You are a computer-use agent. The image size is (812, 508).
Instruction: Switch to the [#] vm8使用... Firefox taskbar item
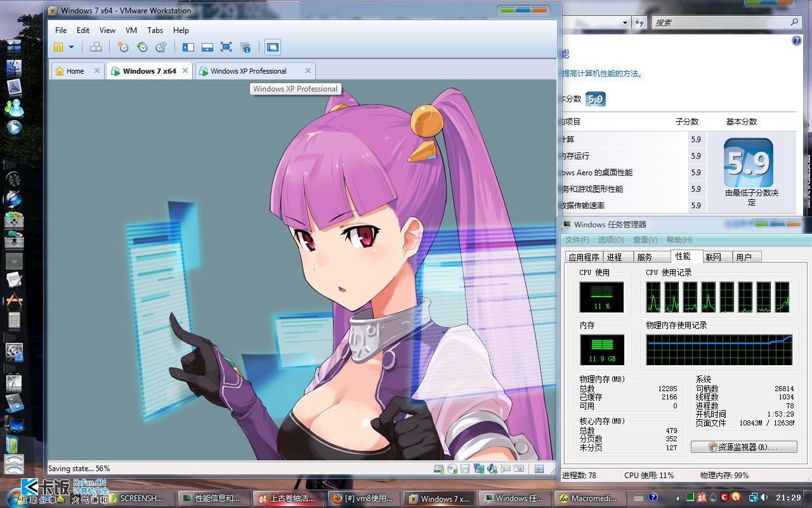(x=365, y=498)
